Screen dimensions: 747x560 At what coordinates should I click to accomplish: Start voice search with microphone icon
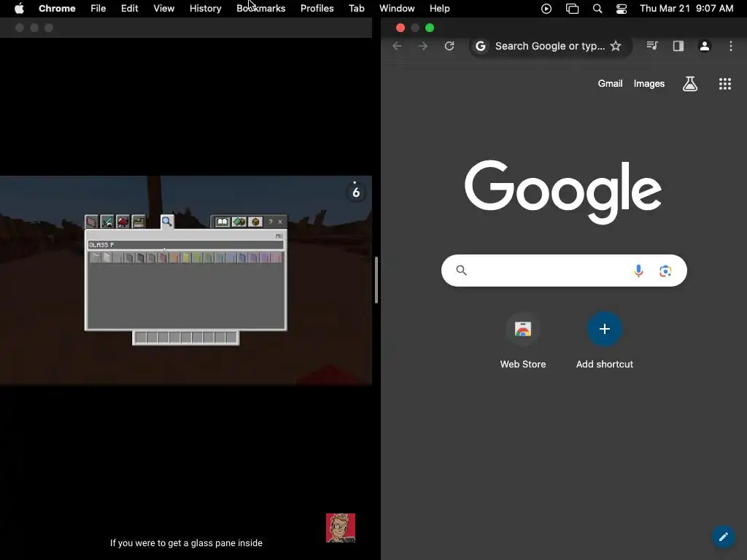coord(638,271)
